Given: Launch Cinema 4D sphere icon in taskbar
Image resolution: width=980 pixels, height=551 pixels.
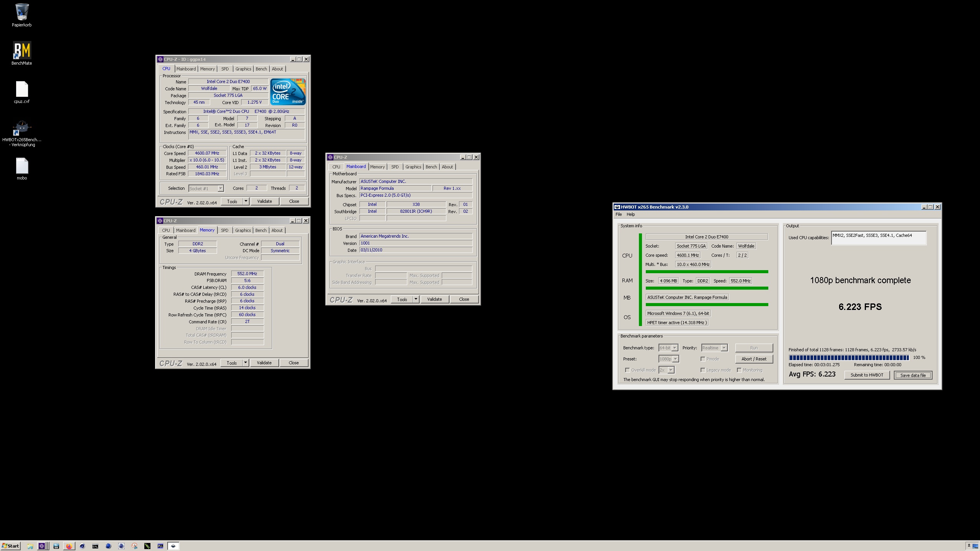Looking at the screenshot, I should (x=82, y=546).
